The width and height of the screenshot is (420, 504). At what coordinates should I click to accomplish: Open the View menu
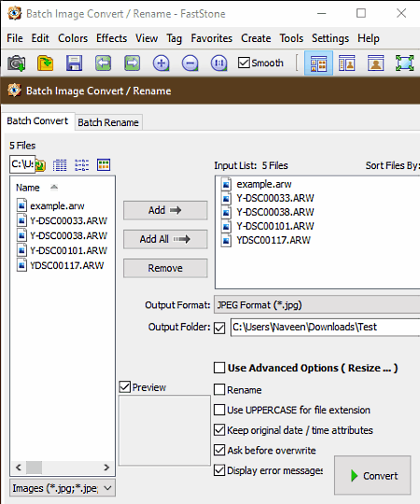pos(147,38)
